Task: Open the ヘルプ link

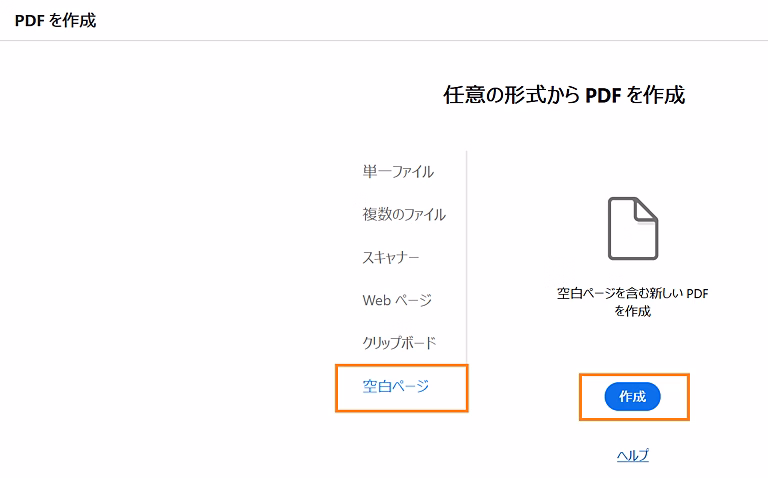Action: pos(633,455)
